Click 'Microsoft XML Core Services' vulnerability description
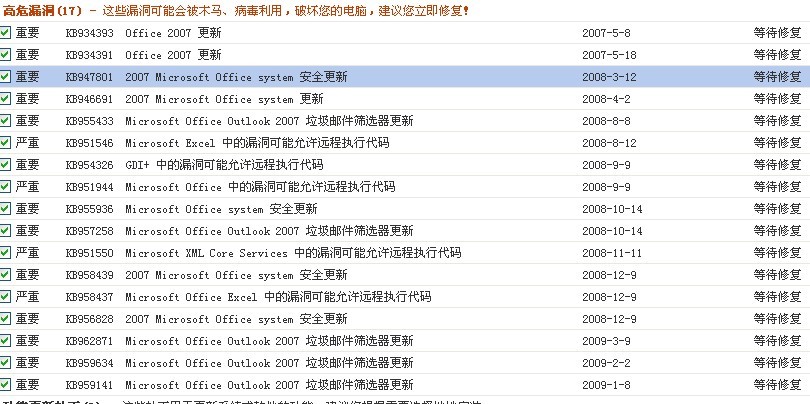 (293, 253)
